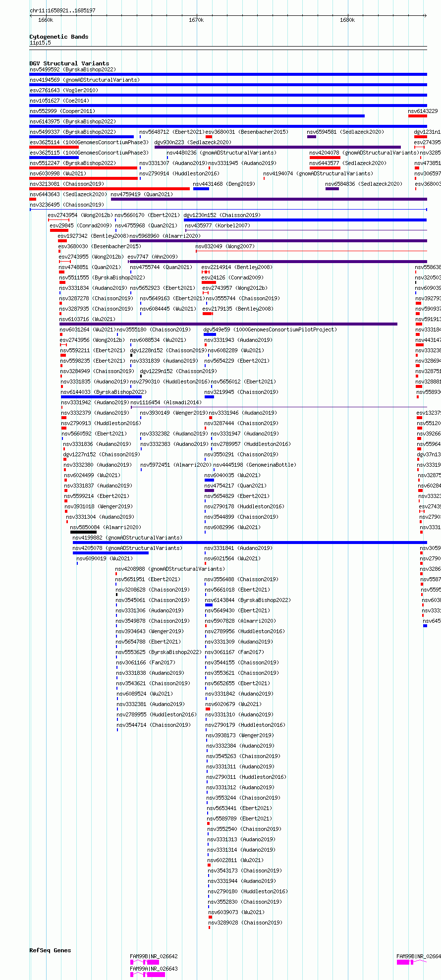Screen dimensions: 441x980
Task: Click the esv2743954 (Wong2012b) label
Action: point(80,215)
